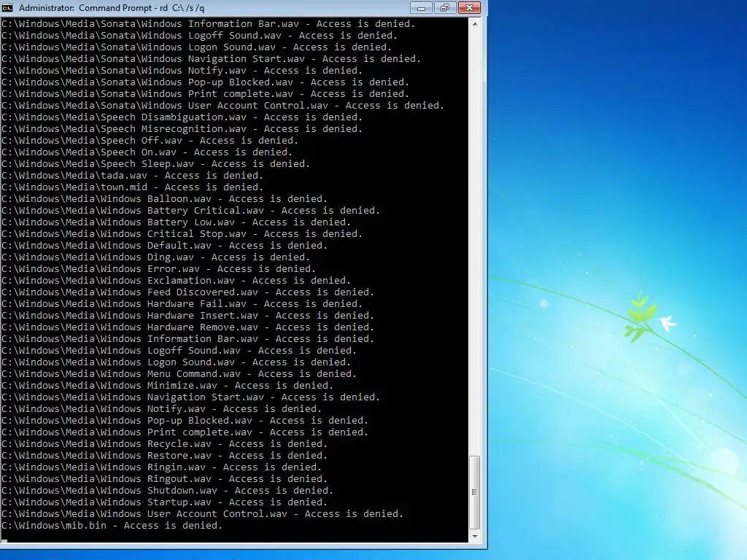Select the 'C:\Windows\mib.bin' line
Viewport: 747px width, 560px height.
click(x=112, y=526)
